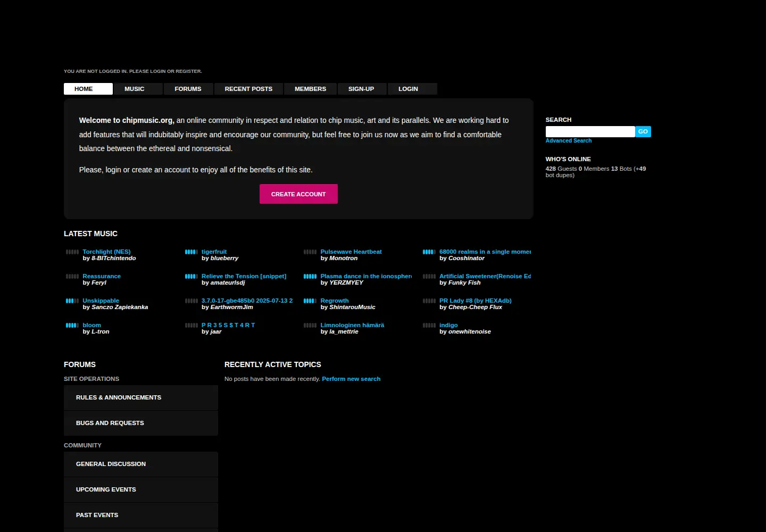The height and width of the screenshot is (532, 766).
Task: Open General Discussion forum
Action: (x=141, y=464)
